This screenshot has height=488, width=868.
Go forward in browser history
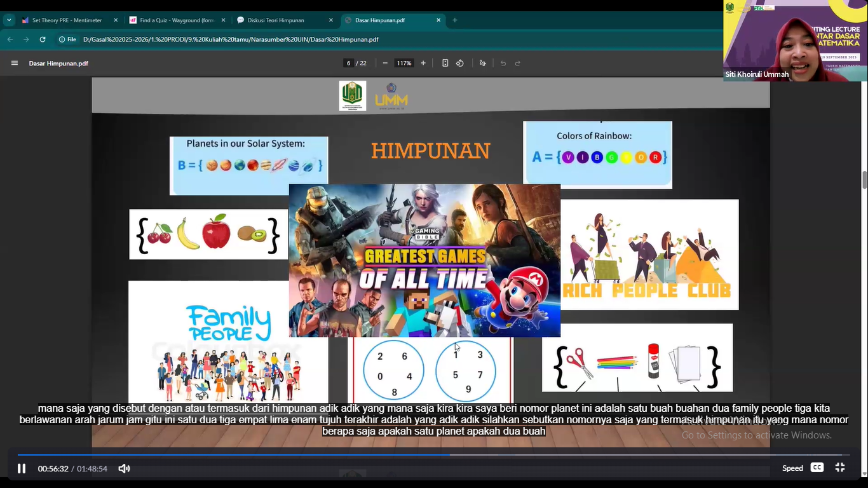tap(26, 39)
